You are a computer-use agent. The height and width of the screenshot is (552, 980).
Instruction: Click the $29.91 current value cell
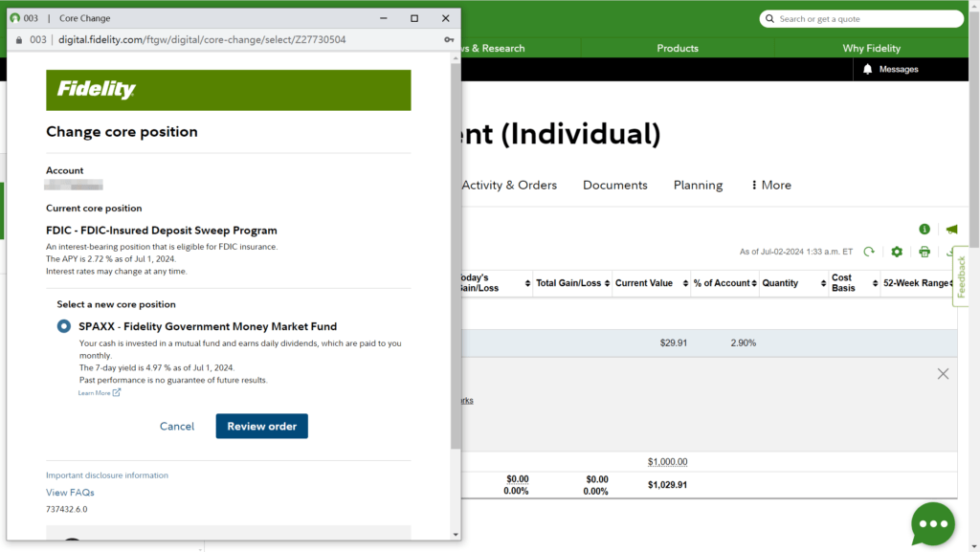[x=673, y=342]
